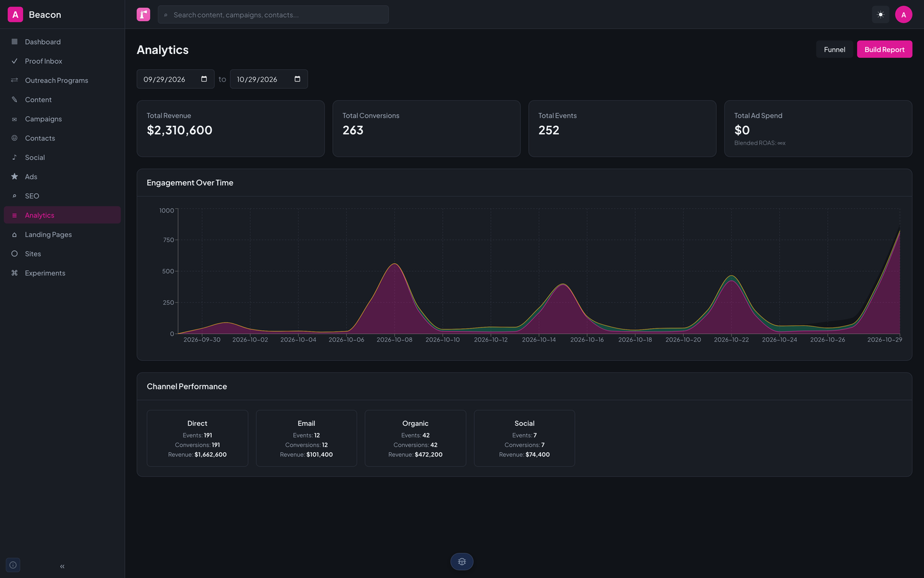Click the Landing Pages home icon
The width and height of the screenshot is (924, 578).
(x=14, y=234)
